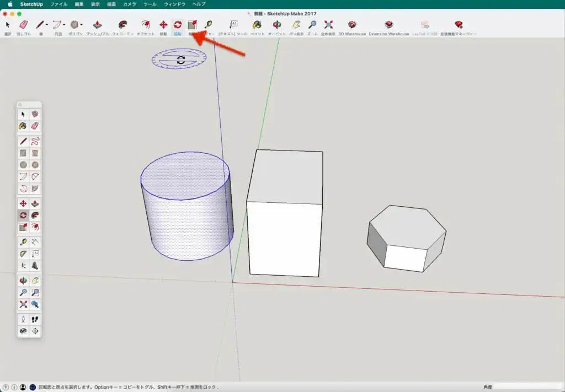Select the pencil line tool in floating palette
Image resolution: width=565 pixels, height=392 pixels.
point(23,142)
